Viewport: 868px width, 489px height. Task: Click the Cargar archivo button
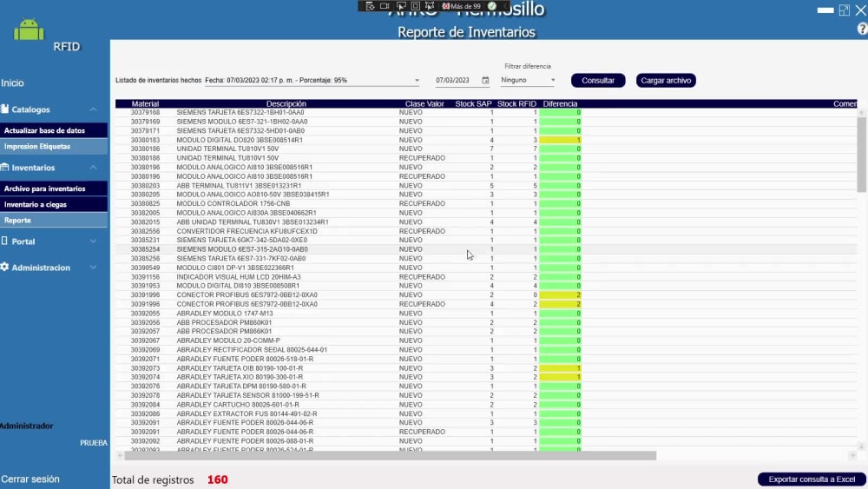666,80
